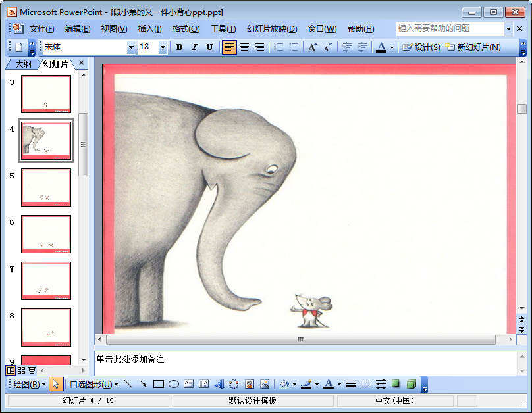Viewport: 532px width, 413px height.
Task: Apply line color with brush icon
Action: point(306,384)
